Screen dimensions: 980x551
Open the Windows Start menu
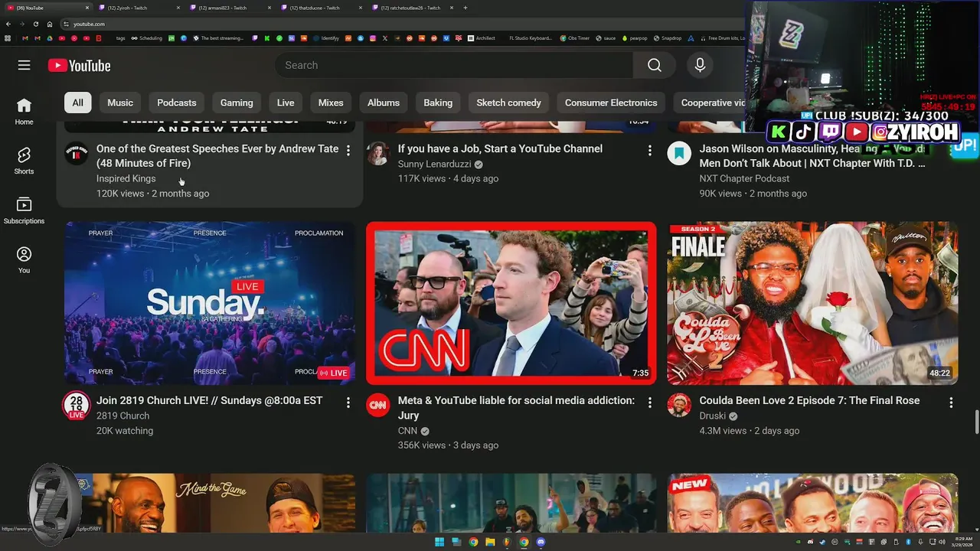click(x=439, y=542)
